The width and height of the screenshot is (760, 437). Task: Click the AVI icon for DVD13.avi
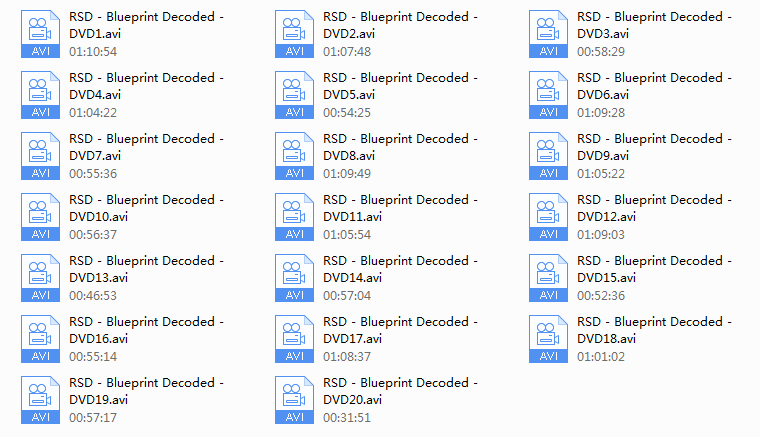click(40, 279)
